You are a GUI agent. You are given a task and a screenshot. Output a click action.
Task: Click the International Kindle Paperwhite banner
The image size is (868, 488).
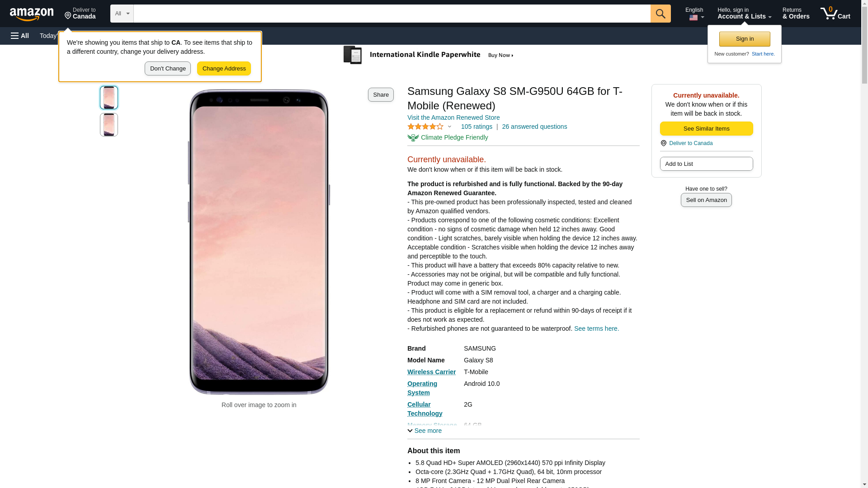429,55
